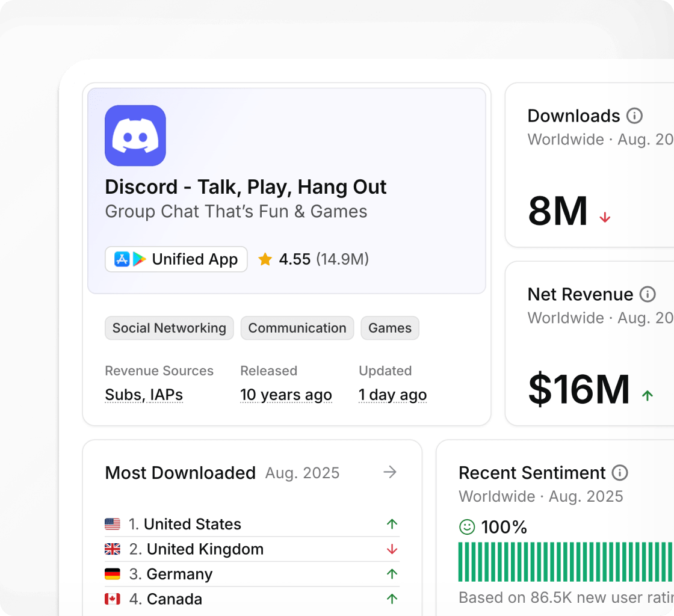Screen dimensions: 674x616
Task: Click the Unified App badge
Action: pos(176,259)
